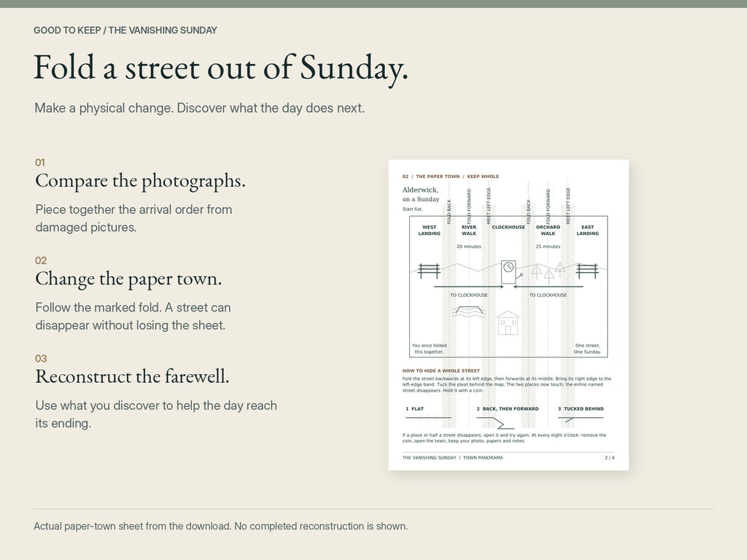Click the 'Alderwick, on a Sunday' title
The image size is (747, 560).
pos(421,194)
